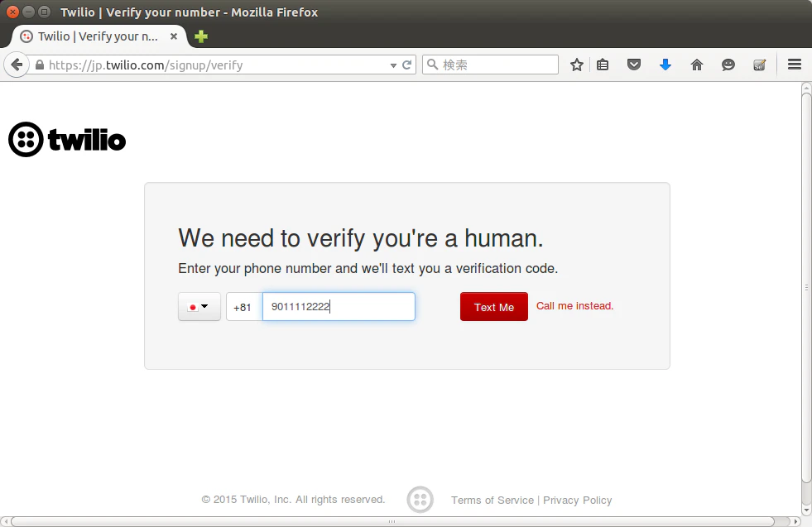Open a new tab with the plus icon

201,36
